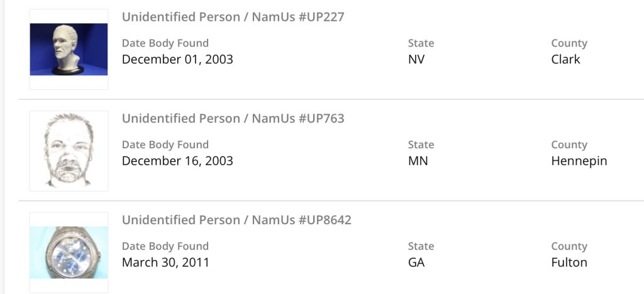This screenshot has height=294, width=644.
Task: Select the state value 'MN'
Action: (x=418, y=161)
